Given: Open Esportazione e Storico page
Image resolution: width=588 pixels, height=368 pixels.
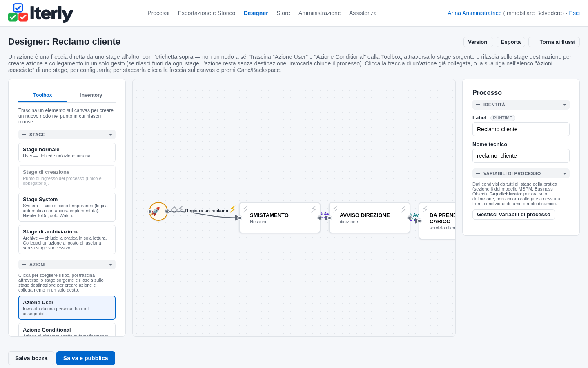Looking at the screenshot, I should tap(207, 13).
